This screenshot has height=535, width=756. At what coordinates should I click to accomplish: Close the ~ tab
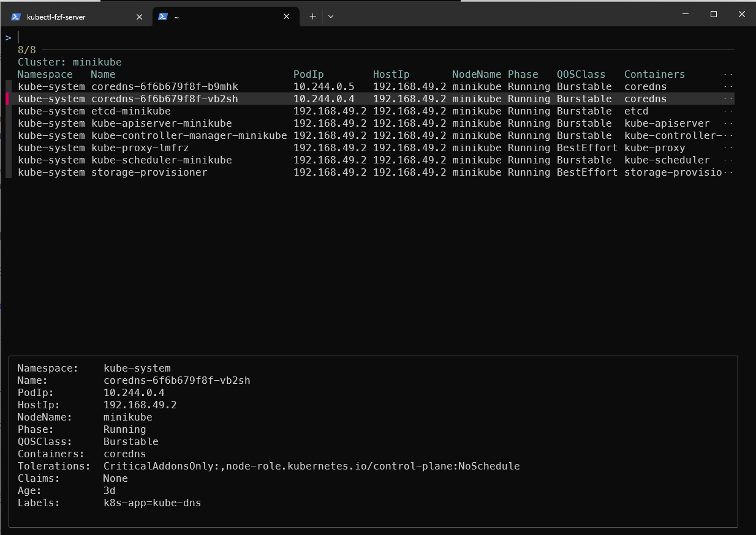tap(286, 17)
